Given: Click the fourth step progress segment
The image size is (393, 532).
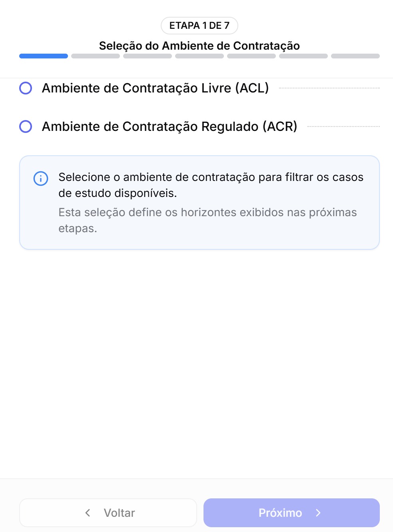Looking at the screenshot, I should [199, 56].
